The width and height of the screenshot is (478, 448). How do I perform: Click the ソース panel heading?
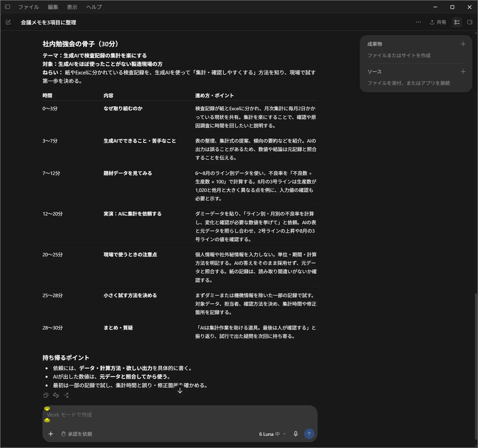coord(374,72)
